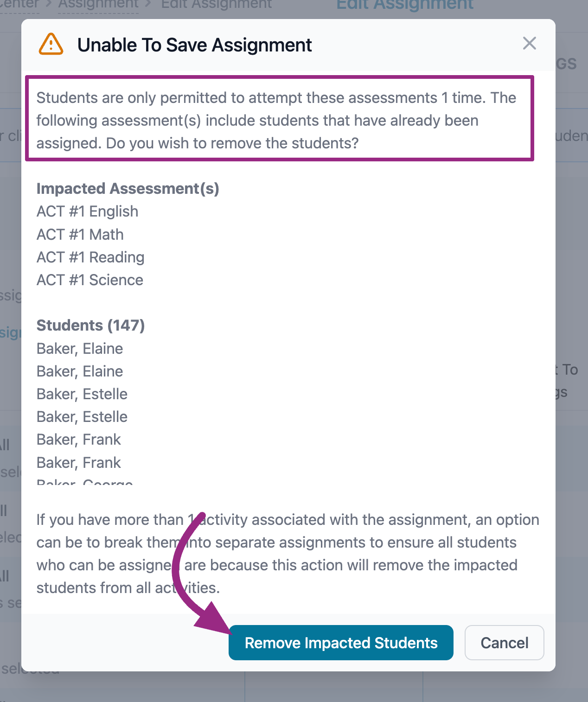Click the Unable To Save Assignment title
The width and height of the screenshot is (588, 702).
(194, 45)
